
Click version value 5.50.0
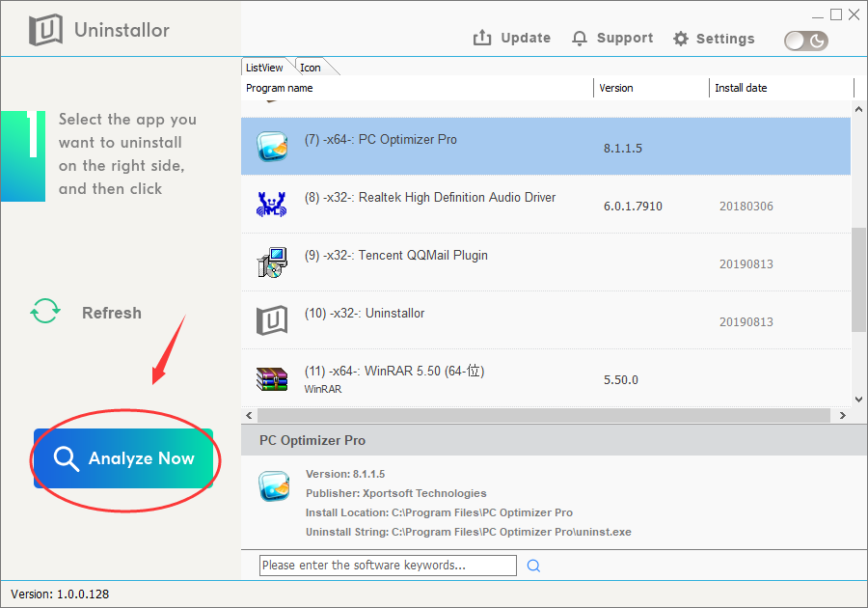click(x=620, y=380)
